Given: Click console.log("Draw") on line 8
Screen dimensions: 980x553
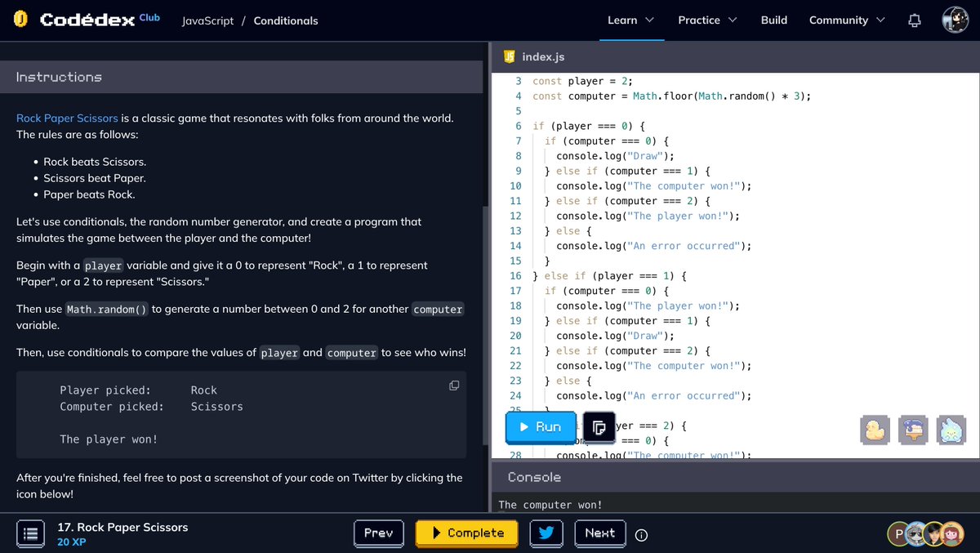Looking at the screenshot, I should click(616, 156).
